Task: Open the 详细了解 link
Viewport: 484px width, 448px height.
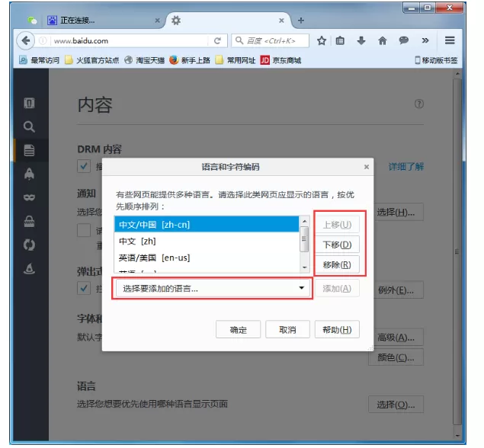Action: coord(406,167)
